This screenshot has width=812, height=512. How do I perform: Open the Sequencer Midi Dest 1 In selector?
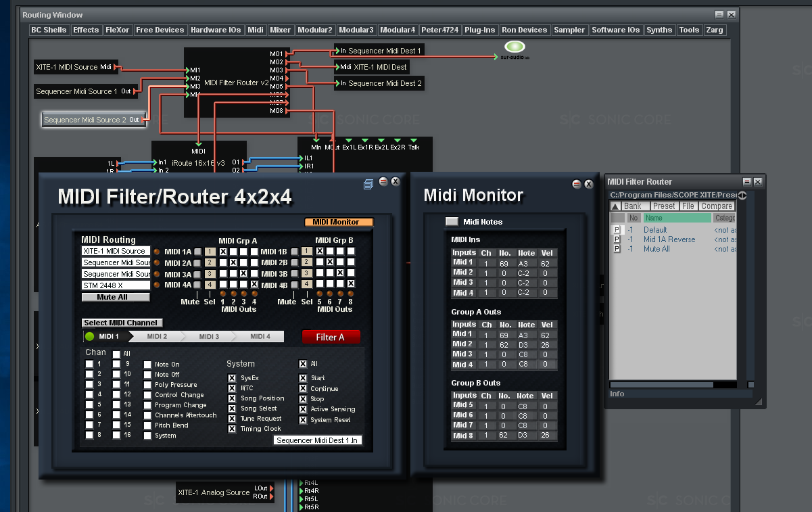pyautogui.click(x=317, y=440)
